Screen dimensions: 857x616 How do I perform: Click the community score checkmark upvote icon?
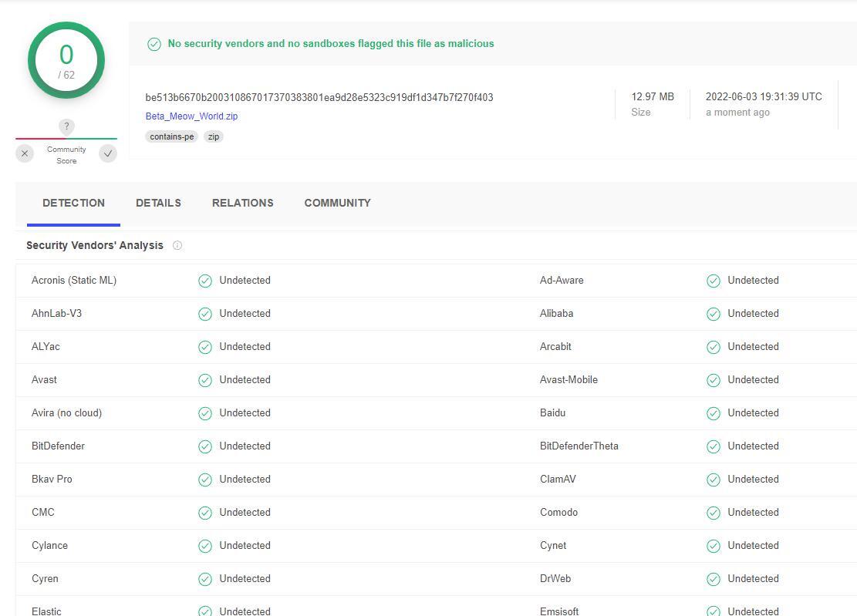pyautogui.click(x=108, y=153)
